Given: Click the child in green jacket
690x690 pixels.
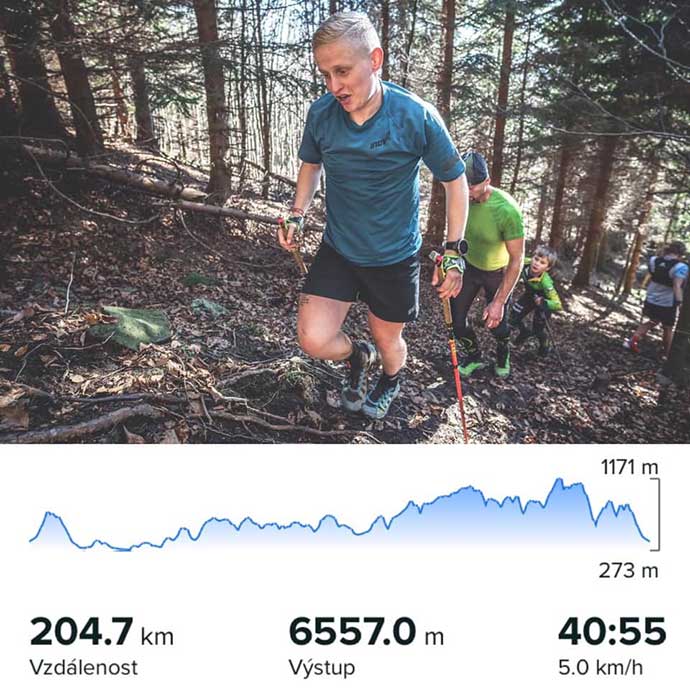Looking at the screenshot, I should tap(538, 299).
